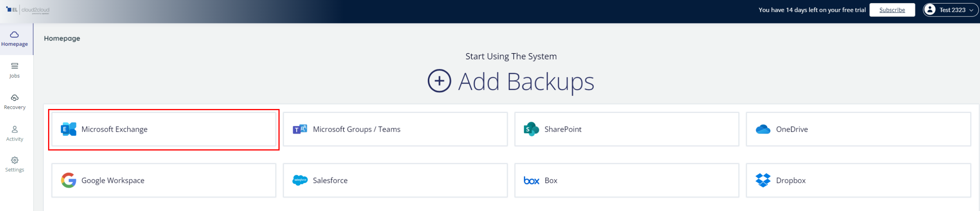Go to Recovery in the sidebar
Image resolution: width=980 pixels, height=211 pixels.
point(14,102)
